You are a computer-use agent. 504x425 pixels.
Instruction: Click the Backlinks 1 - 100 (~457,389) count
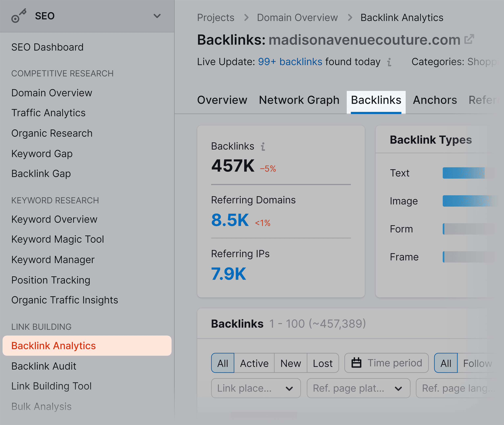pyautogui.click(x=318, y=324)
